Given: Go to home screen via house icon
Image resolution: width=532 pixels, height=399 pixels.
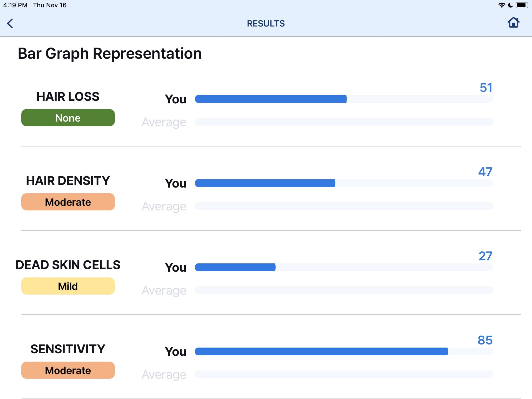Looking at the screenshot, I should pos(513,23).
